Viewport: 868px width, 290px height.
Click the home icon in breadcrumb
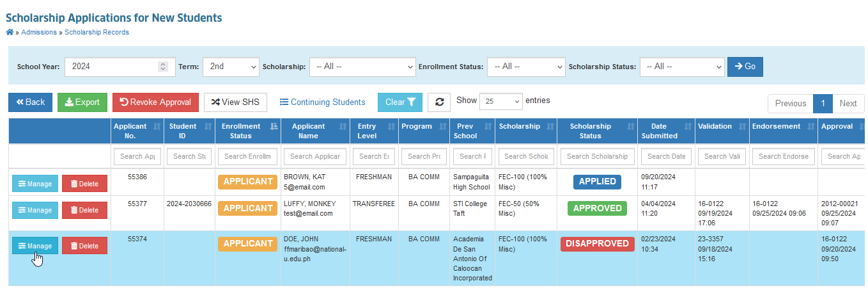click(10, 32)
